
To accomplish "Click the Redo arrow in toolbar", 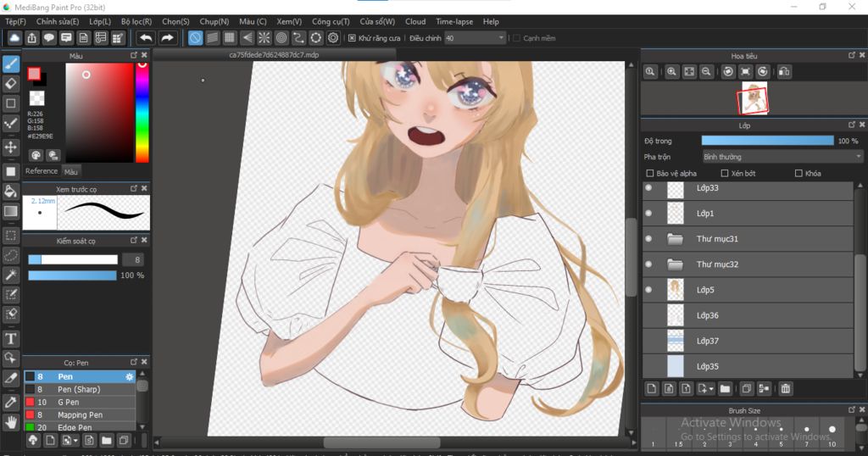I will [167, 37].
